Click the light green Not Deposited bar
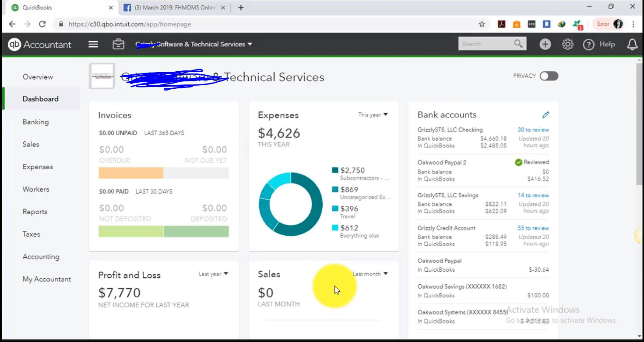The width and height of the screenshot is (644, 342). coord(131,231)
